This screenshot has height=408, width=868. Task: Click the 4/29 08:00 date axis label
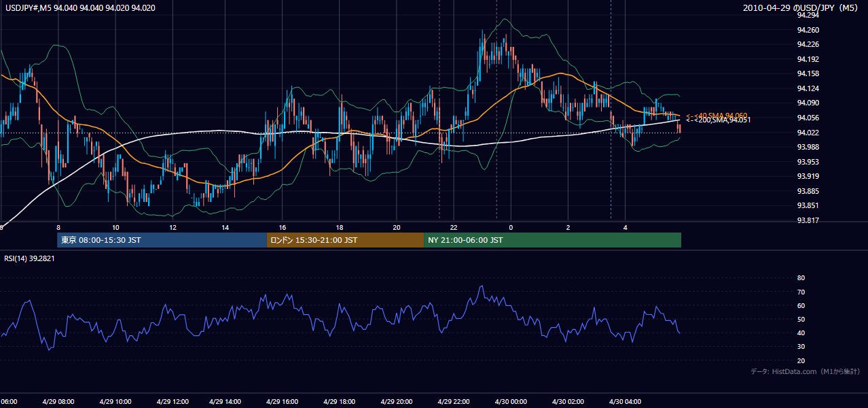[59, 402]
